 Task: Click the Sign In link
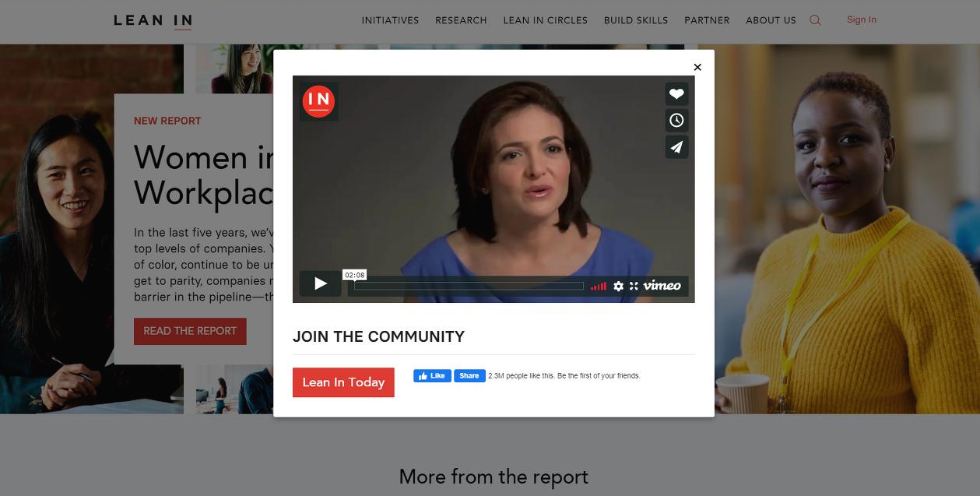[x=861, y=19]
